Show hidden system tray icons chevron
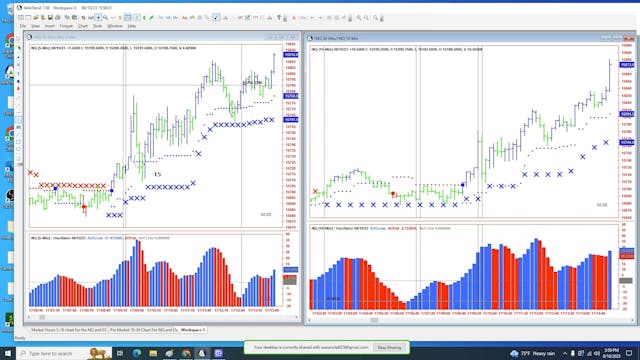 point(564,353)
